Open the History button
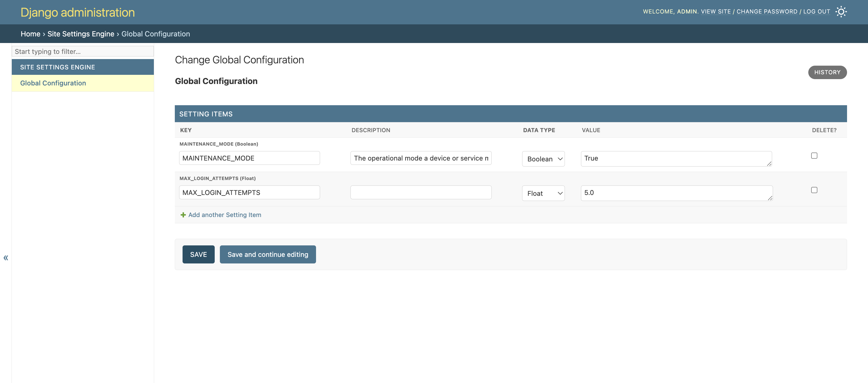Viewport: 868px width, 383px height. 827,72
